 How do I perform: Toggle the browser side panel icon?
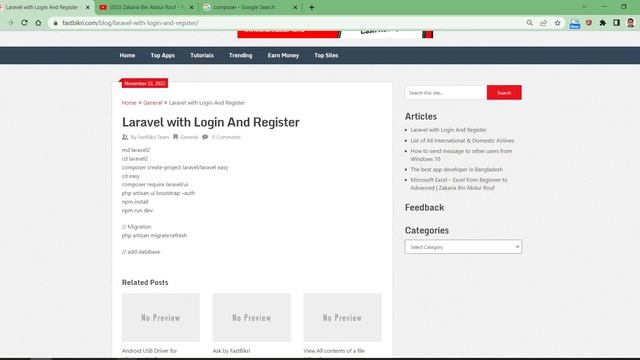(x=616, y=23)
